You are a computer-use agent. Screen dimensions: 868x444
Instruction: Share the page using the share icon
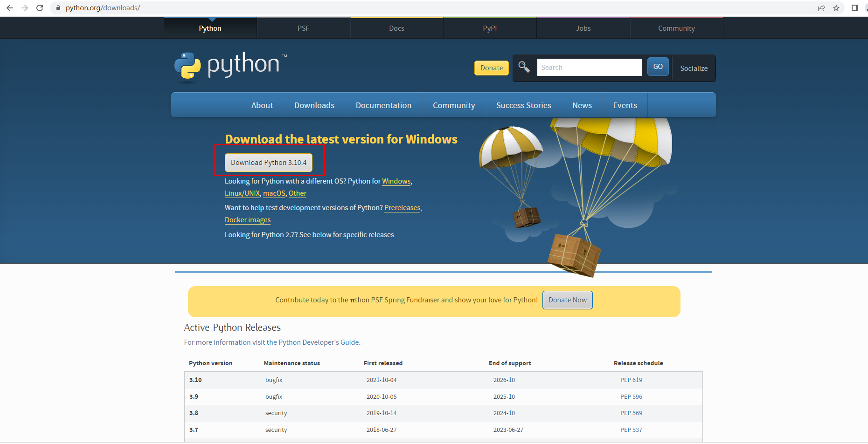[821, 8]
